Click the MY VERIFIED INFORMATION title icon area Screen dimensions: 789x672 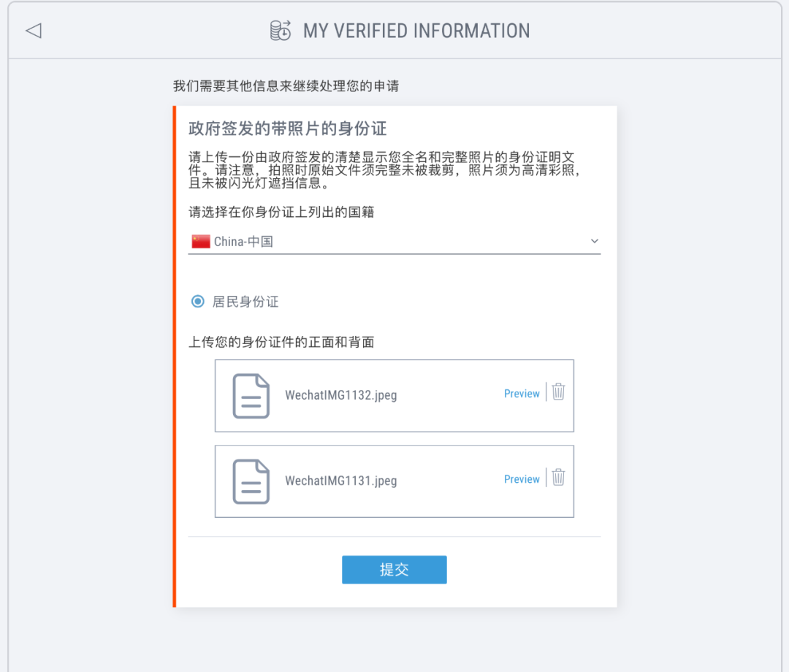pos(280,31)
